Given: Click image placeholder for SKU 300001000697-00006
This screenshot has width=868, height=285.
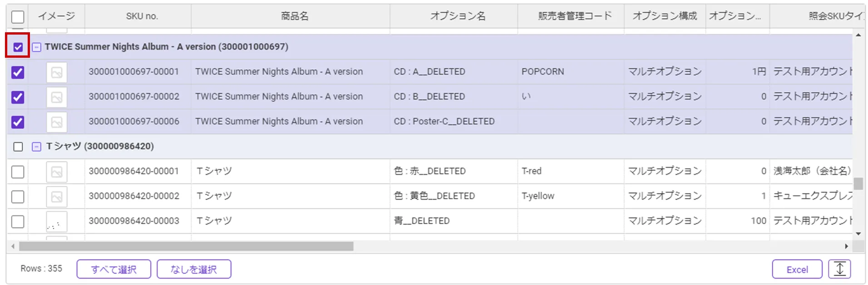Looking at the screenshot, I should (57, 122).
